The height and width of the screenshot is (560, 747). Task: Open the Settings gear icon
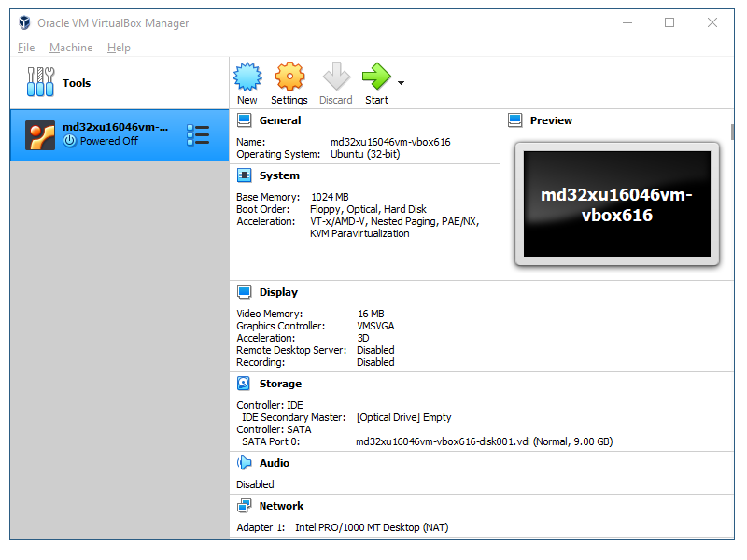point(289,77)
